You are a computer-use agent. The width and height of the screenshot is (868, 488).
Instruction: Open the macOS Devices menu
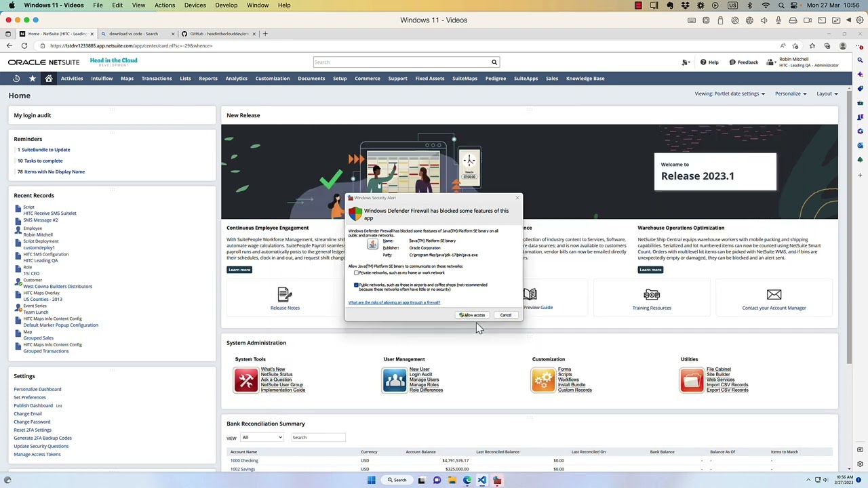pos(195,5)
